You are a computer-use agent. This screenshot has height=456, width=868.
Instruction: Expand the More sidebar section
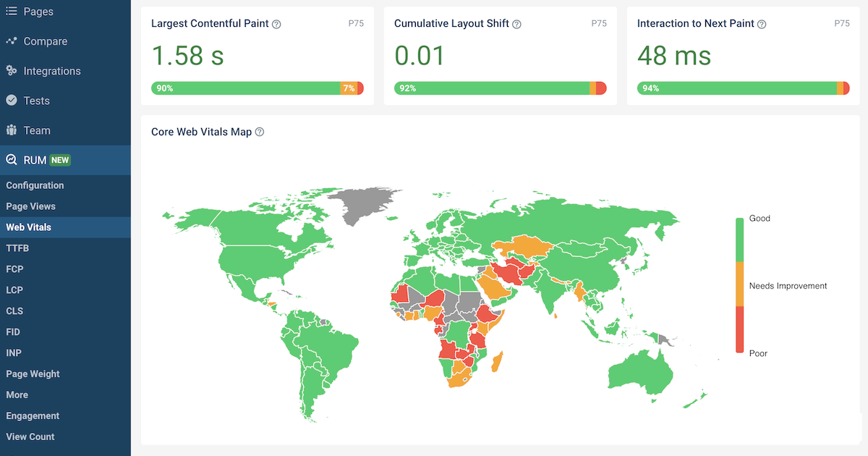pyautogui.click(x=17, y=395)
